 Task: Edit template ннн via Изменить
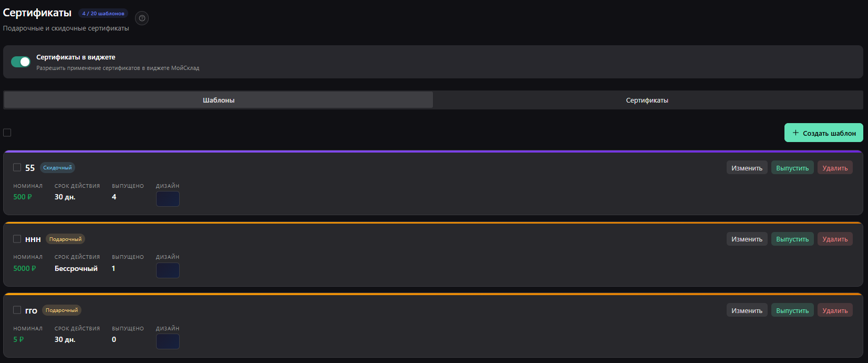pos(747,239)
